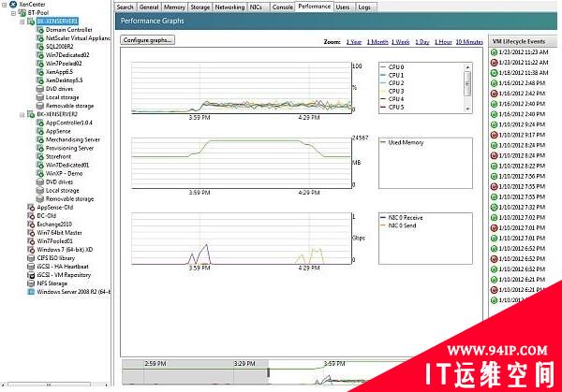The height and width of the screenshot is (392, 562).
Task: Select the Win7Dedicated01 VM
Action: click(x=67, y=166)
